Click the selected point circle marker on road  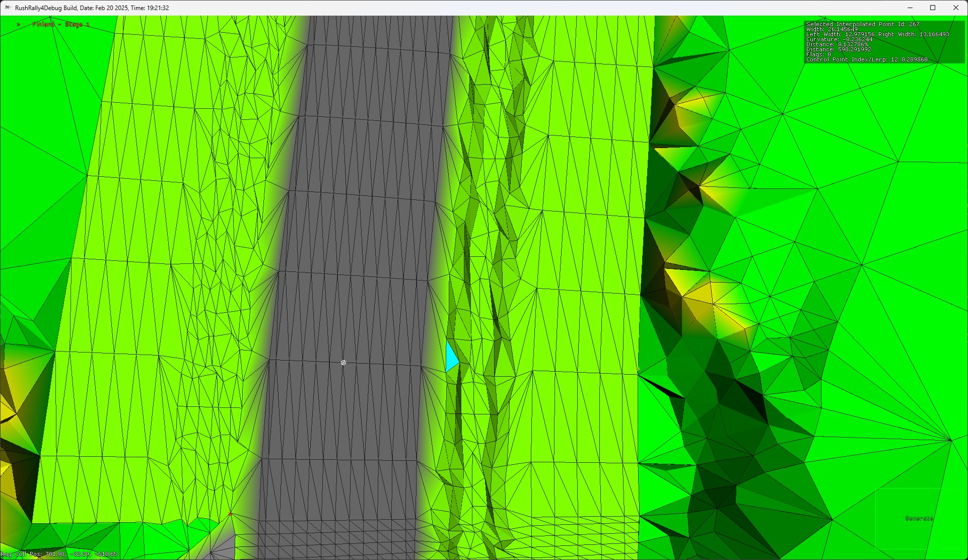[343, 363]
